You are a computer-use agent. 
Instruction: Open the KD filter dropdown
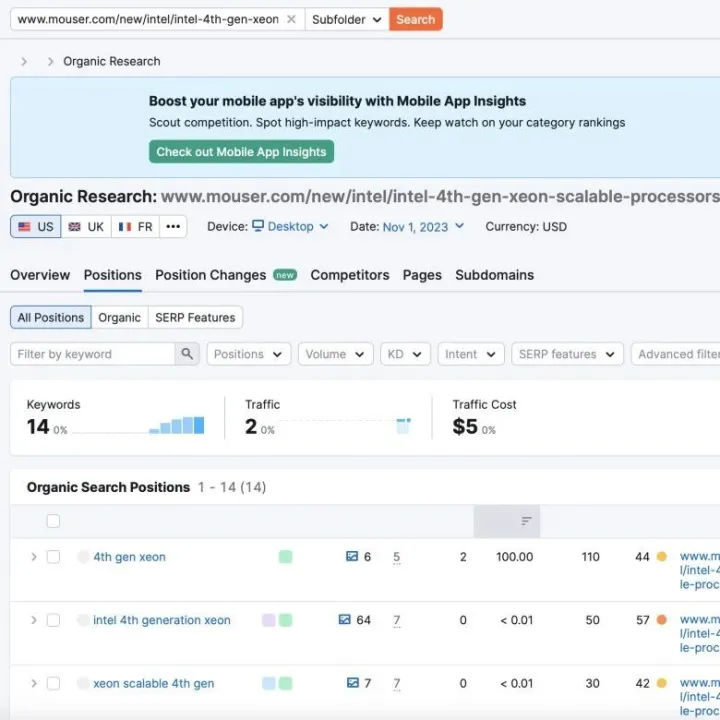(x=405, y=354)
